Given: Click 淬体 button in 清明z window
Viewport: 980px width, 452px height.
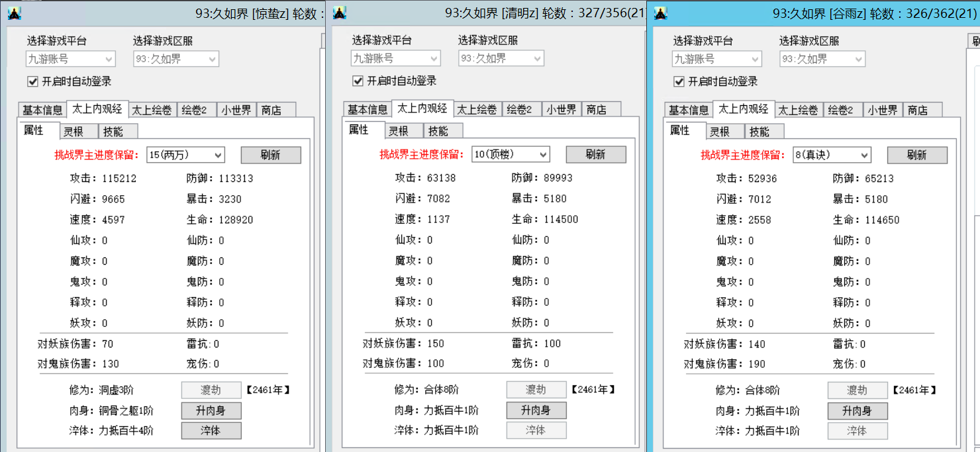Looking at the screenshot, I should 536,429.
